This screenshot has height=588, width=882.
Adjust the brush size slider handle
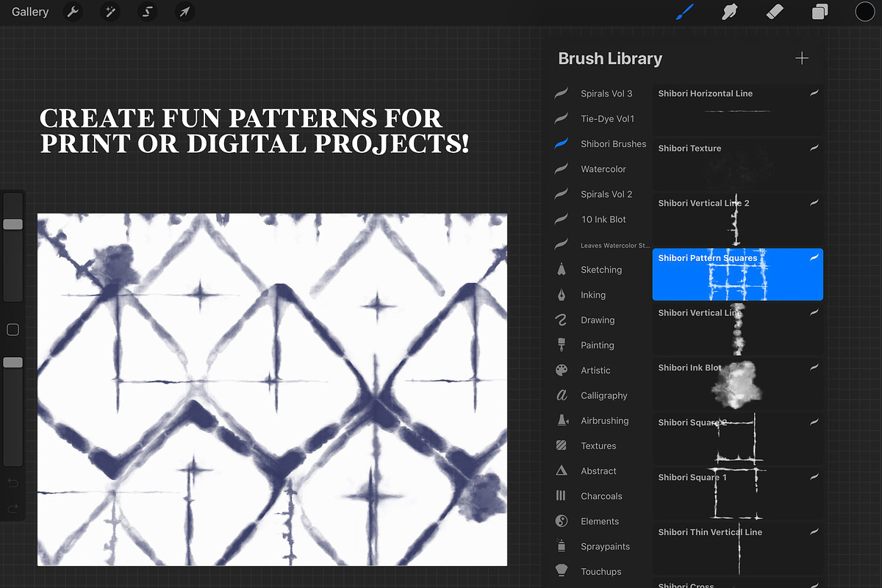point(12,224)
